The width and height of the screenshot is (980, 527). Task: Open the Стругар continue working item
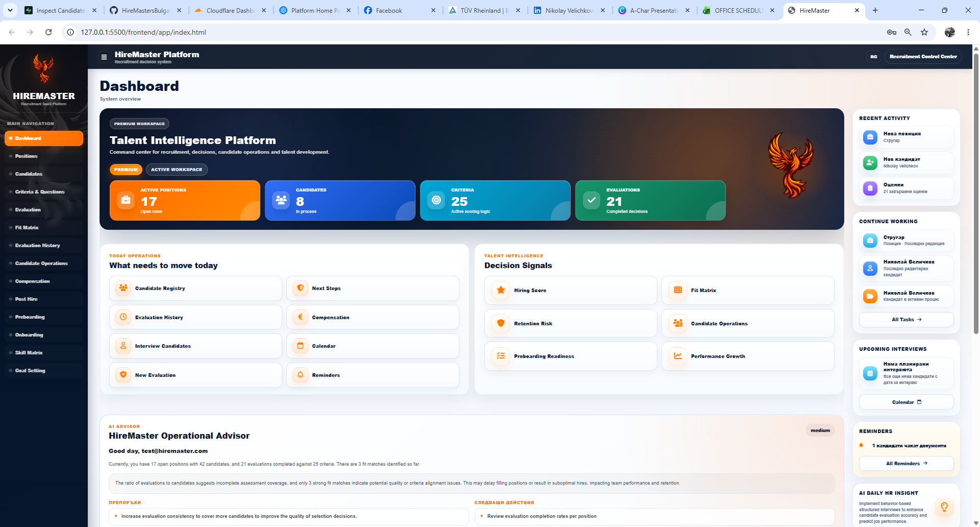pos(906,241)
